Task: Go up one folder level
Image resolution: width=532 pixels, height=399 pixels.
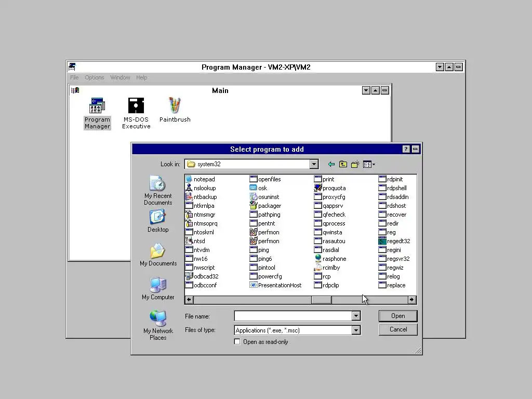Action: 343,164
